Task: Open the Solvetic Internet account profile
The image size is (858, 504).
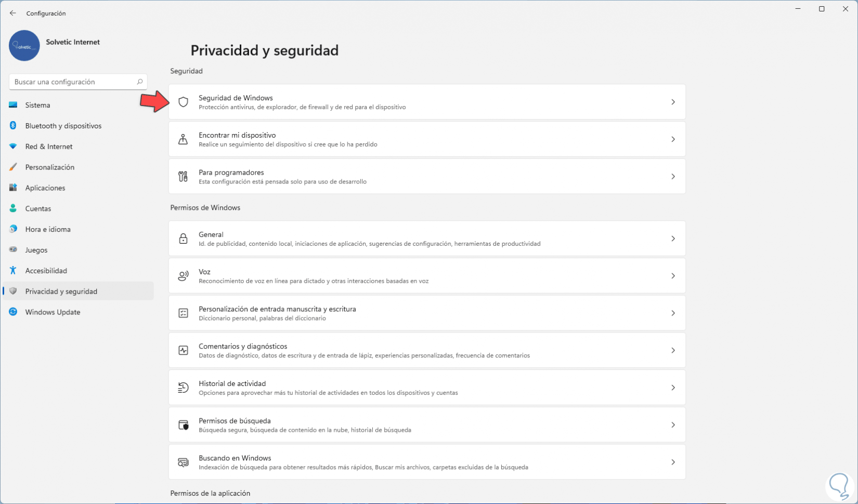Action: click(x=73, y=42)
